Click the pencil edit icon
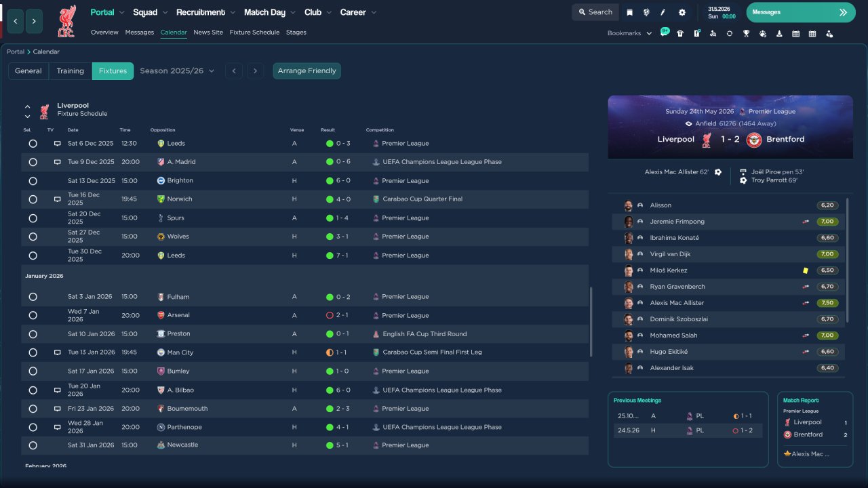 (663, 12)
